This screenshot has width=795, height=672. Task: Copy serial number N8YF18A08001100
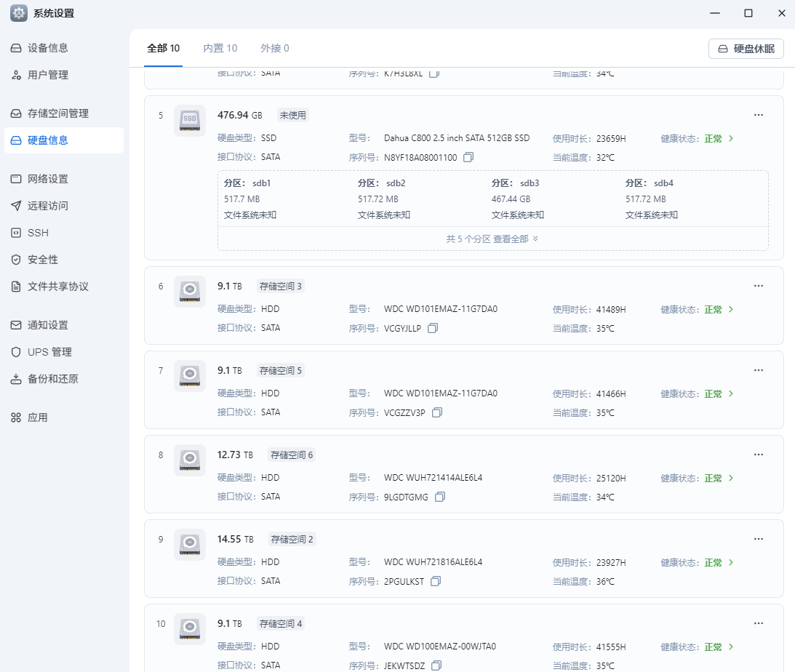(468, 157)
